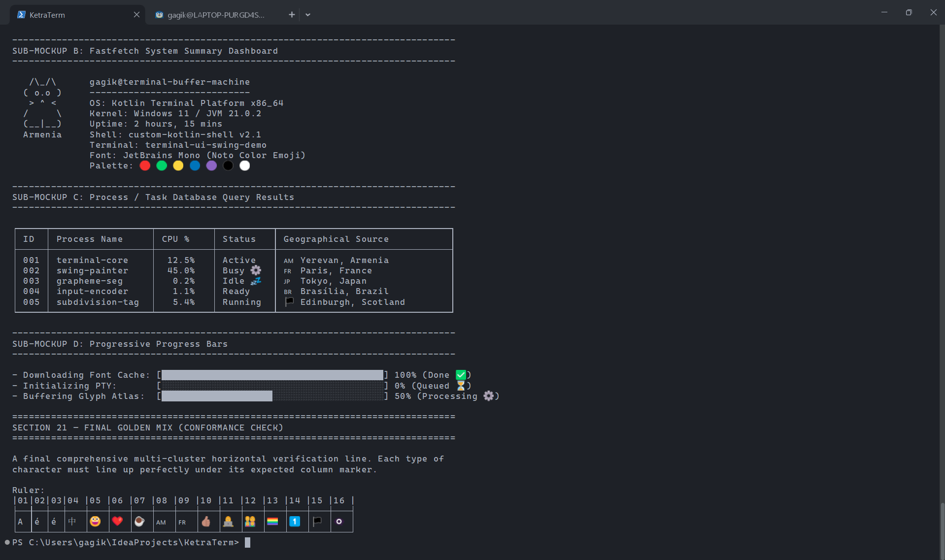Click the FR tag in ruler column 09
Image resolution: width=945 pixels, height=560 pixels.
tap(182, 523)
